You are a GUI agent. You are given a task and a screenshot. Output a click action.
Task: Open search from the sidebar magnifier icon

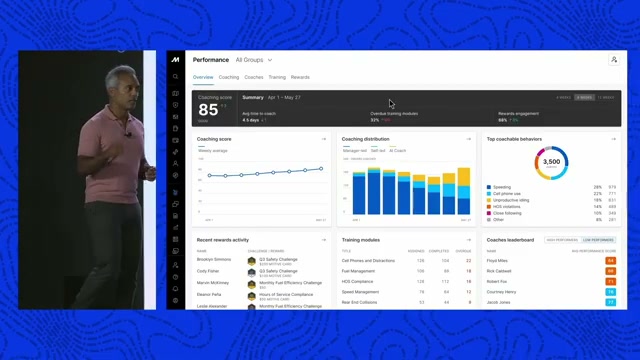[175, 77]
